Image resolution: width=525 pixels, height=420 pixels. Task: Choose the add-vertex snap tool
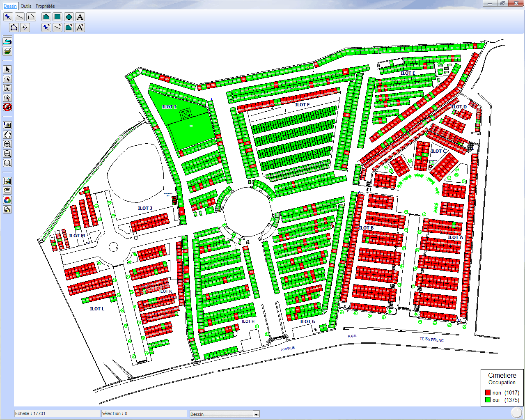tap(25, 28)
